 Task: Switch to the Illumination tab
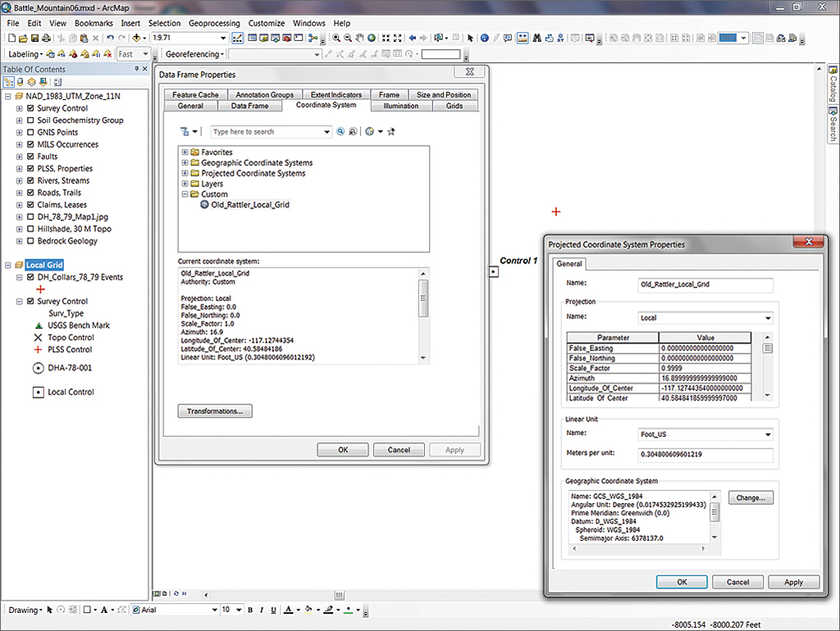400,106
